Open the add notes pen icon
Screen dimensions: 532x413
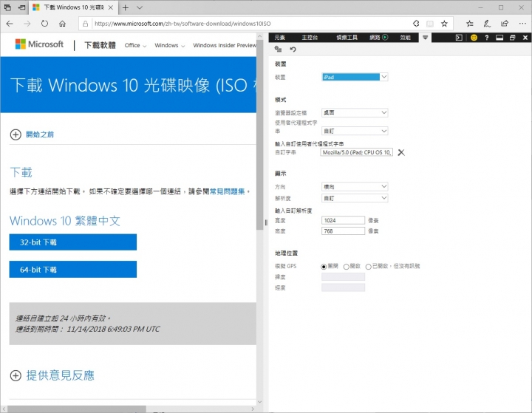[487, 24]
